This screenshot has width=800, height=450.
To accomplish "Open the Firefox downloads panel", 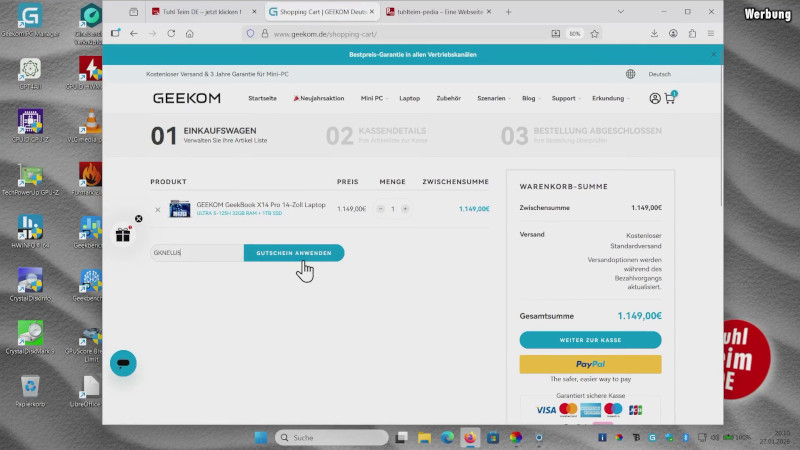I will 653,33.
